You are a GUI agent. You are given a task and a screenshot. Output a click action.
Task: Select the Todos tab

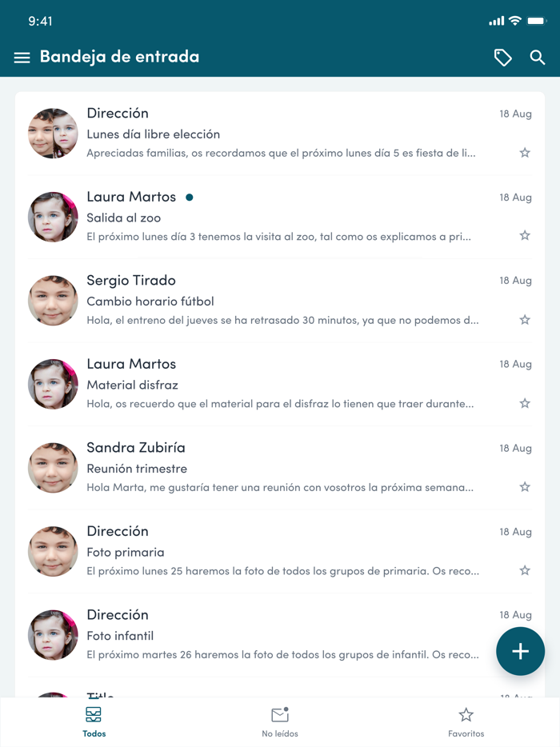pos(94,721)
